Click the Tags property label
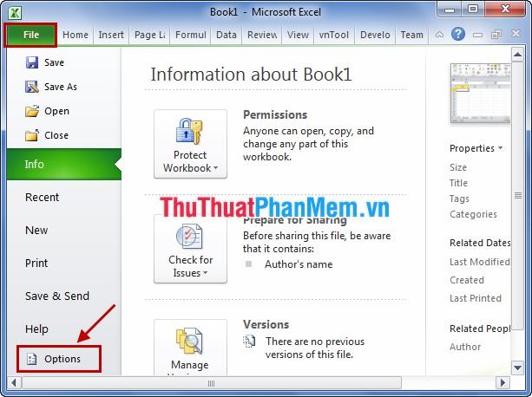 [459, 198]
